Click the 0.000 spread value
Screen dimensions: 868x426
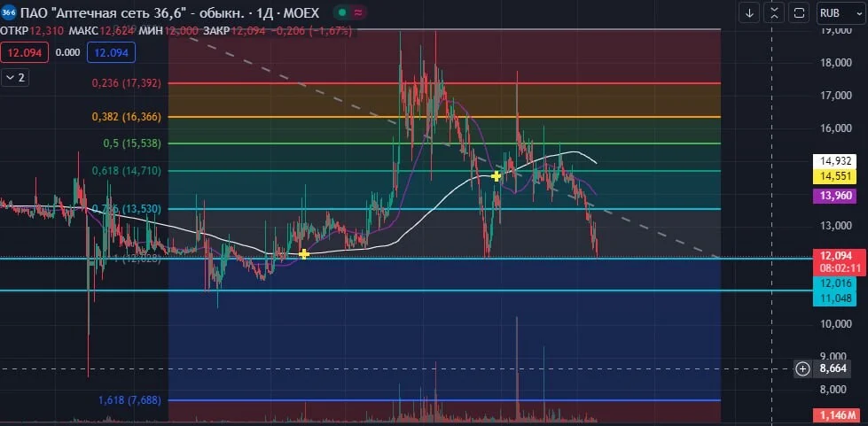point(67,53)
